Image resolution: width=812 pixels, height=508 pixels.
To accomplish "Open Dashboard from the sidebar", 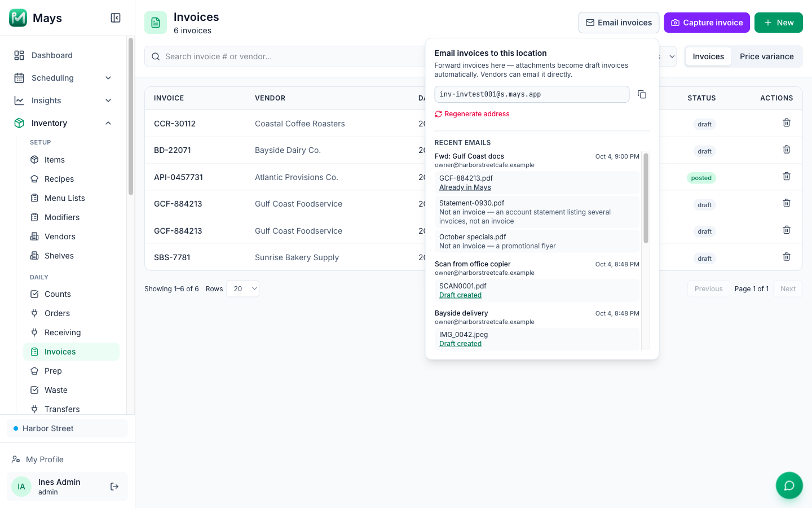I will click(63, 55).
